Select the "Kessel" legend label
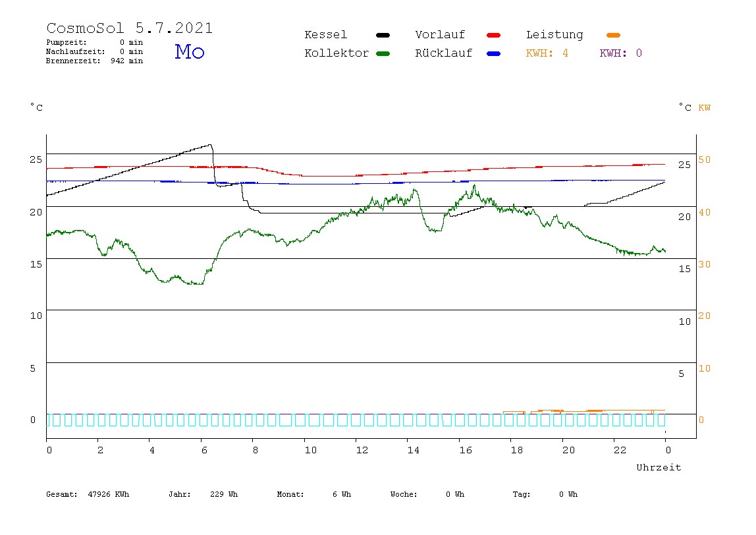The width and height of the screenshot is (756, 535). click(325, 35)
